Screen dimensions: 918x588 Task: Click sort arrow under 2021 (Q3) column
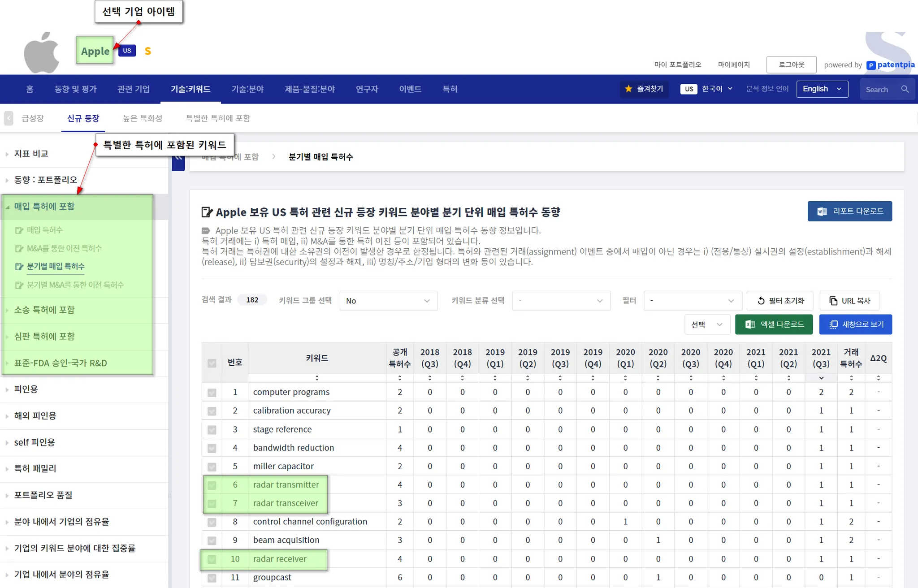(821, 378)
